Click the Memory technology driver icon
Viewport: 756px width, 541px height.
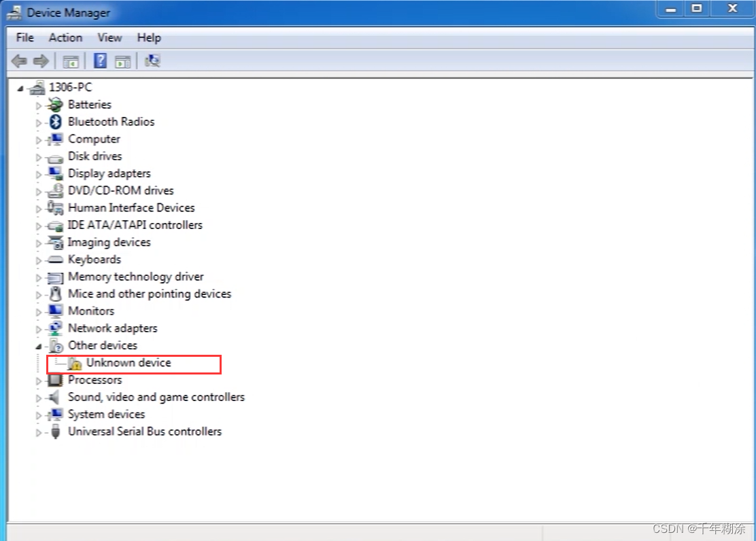56,278
